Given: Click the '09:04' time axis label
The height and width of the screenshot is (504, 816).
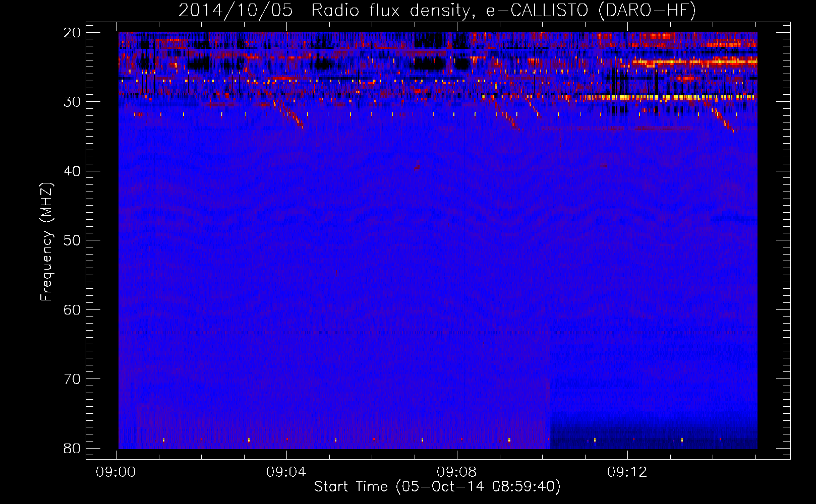Looking at the screenshot, I should click(x=286, y=472).
